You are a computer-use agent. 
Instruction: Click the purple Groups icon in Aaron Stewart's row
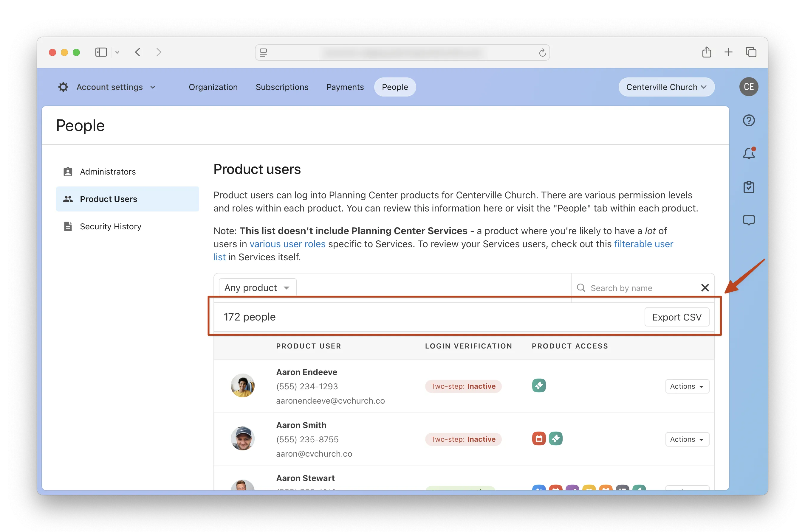click(x=573, y=489)
